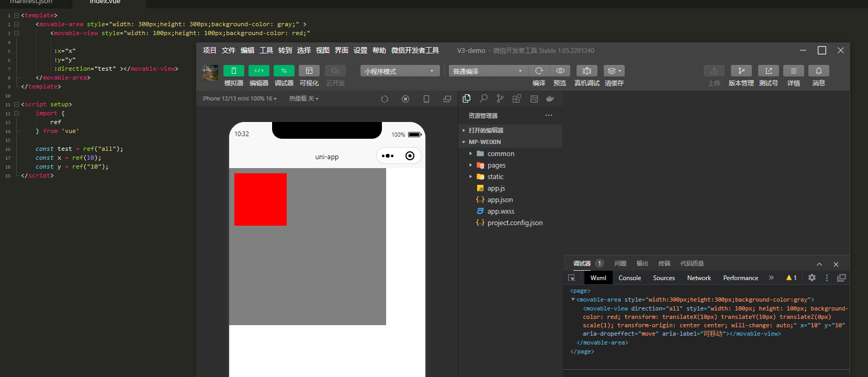The width and height of the screenshot is (868, 377).
Task: Open the 小程序模式 mode dropdown
Action: (x=400, y=71)
